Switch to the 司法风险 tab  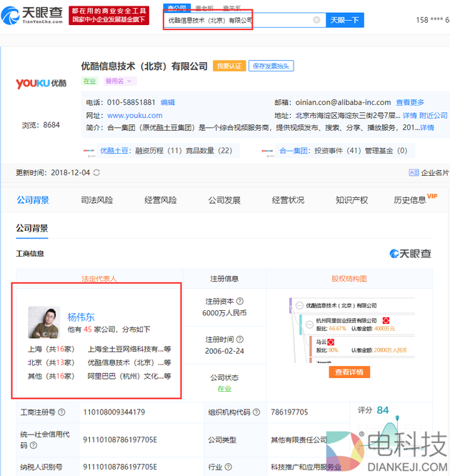[x=97, y=200]
